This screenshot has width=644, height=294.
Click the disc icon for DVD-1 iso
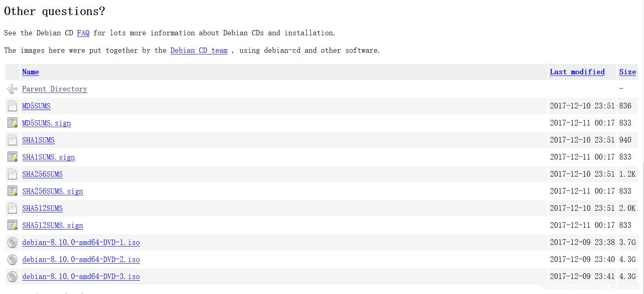click(12, 242)
